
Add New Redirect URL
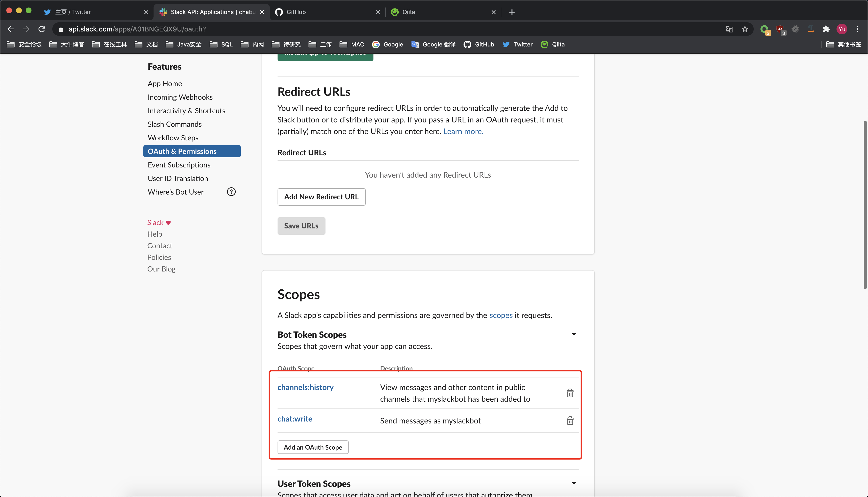(x=321, y=197)
